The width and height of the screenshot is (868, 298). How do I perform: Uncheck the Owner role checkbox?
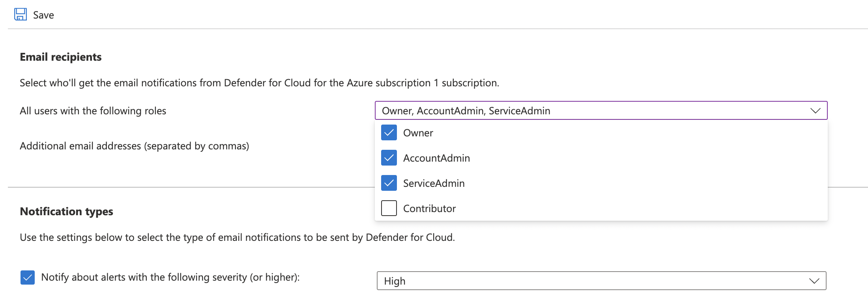tap(389, 133)
